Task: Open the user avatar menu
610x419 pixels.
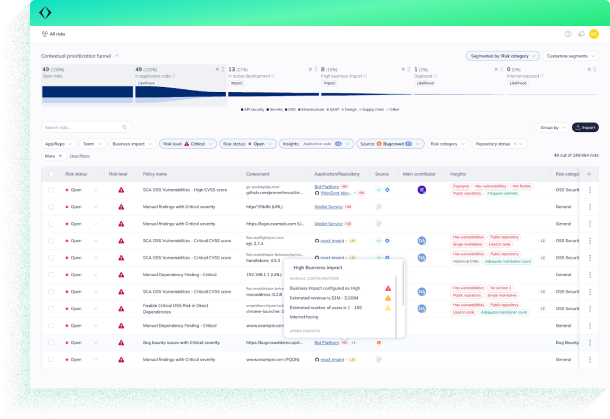Action: click(594, 34)
